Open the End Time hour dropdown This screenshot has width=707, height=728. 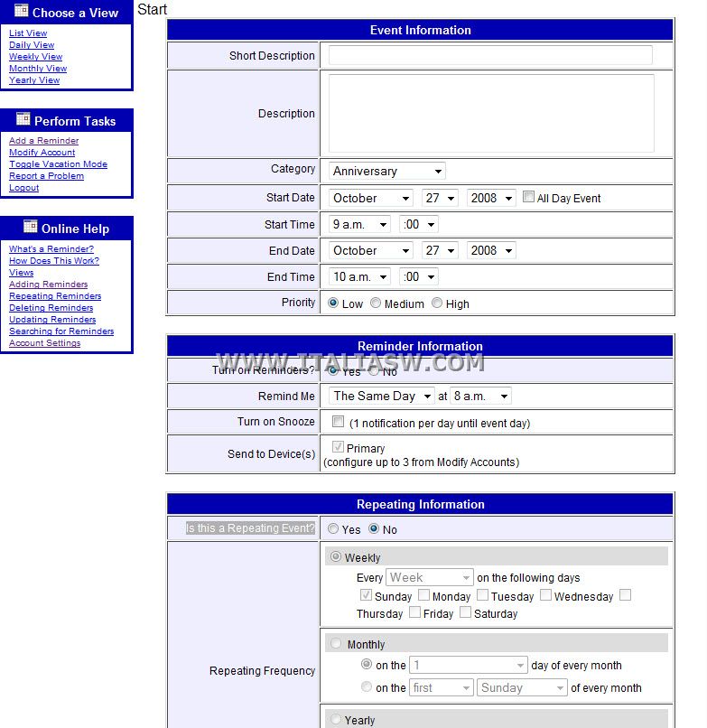(359, 277)
